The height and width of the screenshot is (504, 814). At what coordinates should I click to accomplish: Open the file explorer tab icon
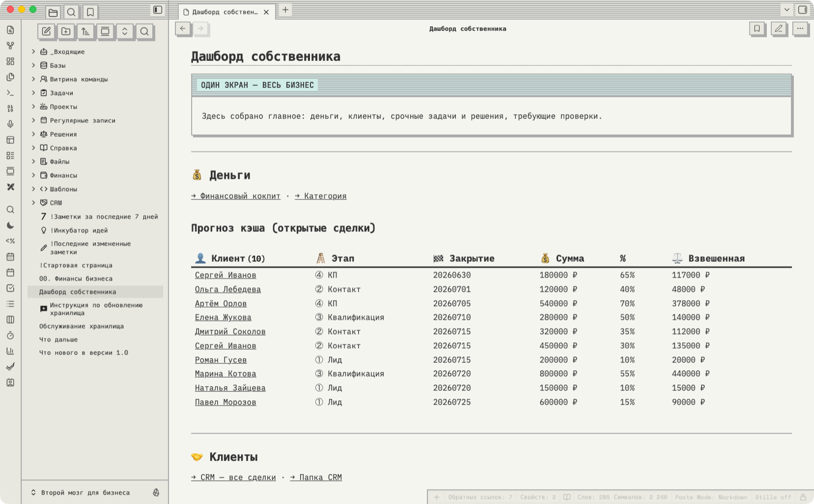(53, 12)
